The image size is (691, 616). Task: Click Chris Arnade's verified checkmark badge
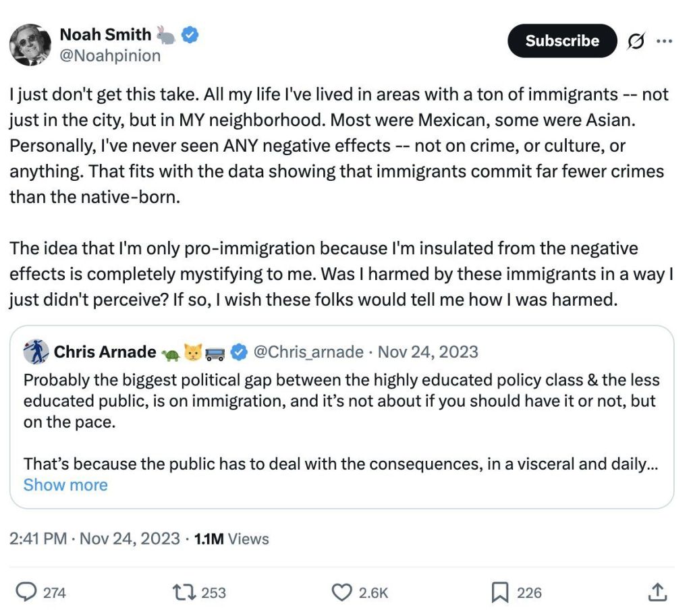[238, 352]
